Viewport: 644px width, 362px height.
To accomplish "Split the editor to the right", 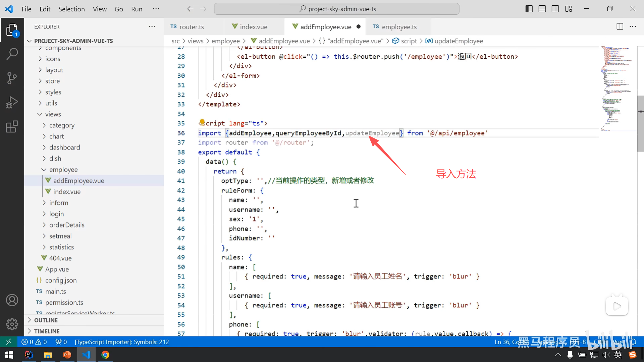I will [x=620, y=26].
